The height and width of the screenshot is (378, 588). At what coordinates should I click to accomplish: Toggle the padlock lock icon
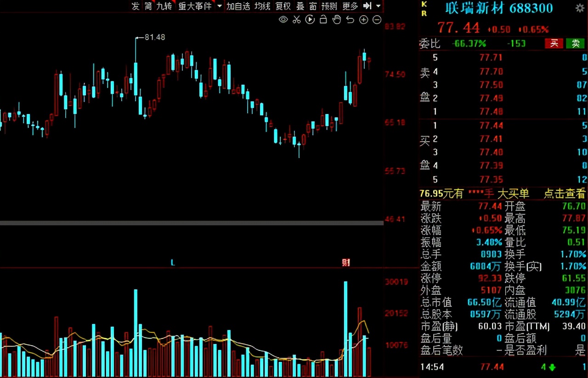pyautogui.click(x=323, y=20)
